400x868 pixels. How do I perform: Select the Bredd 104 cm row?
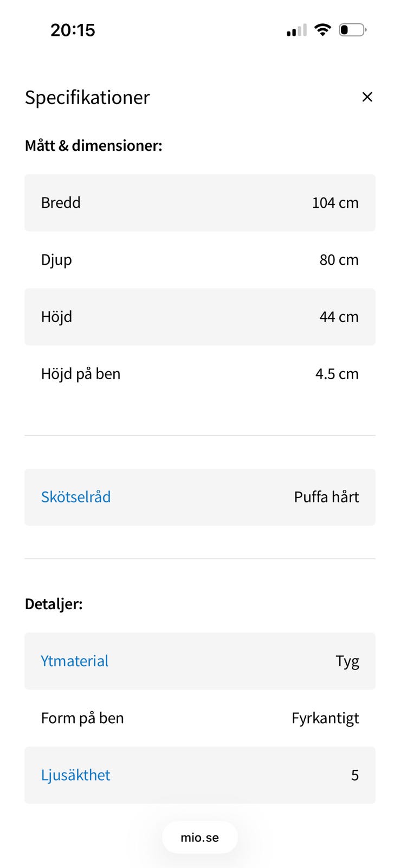point(199,203)
